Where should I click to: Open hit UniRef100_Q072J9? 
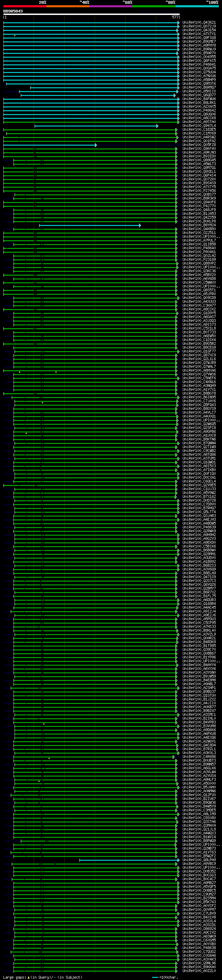(199, 26)
